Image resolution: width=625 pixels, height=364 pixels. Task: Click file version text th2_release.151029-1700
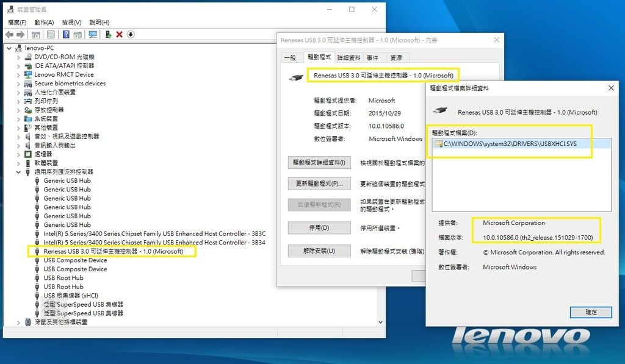pos(557,238)
